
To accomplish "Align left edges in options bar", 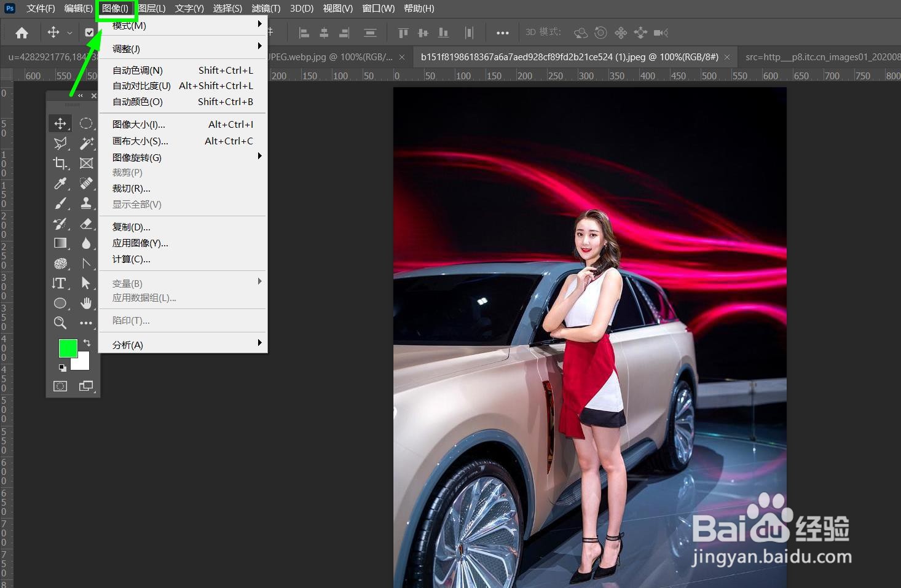I will [x=304, y=33].
